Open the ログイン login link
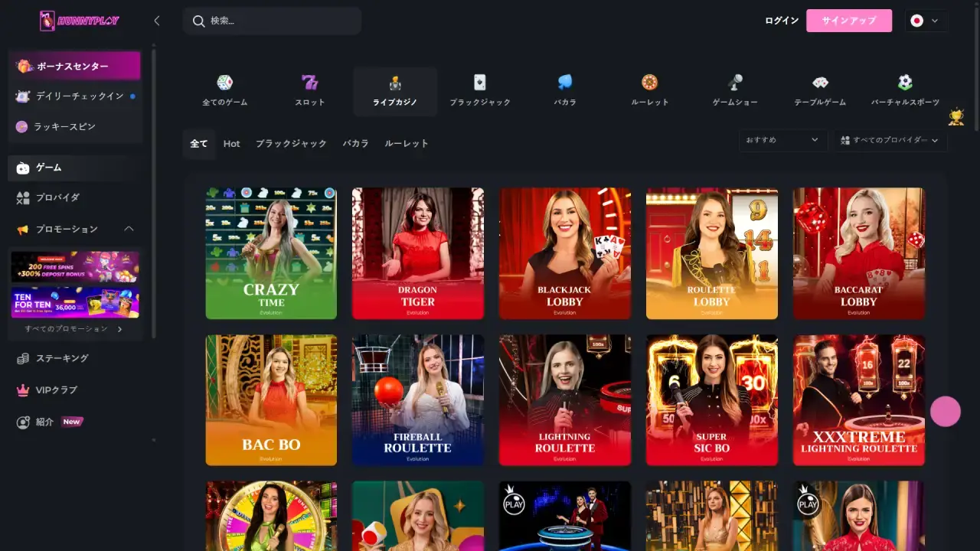The image size is (980, 551). pyautogui.click(x=781, y=21)
